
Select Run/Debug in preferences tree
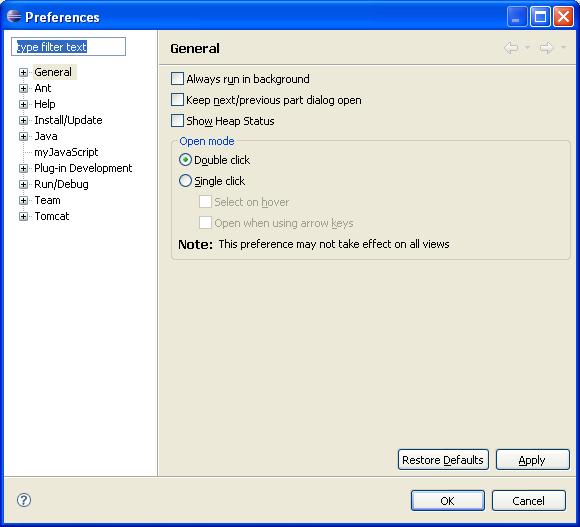pyautogui.click(x=61, y=184)
